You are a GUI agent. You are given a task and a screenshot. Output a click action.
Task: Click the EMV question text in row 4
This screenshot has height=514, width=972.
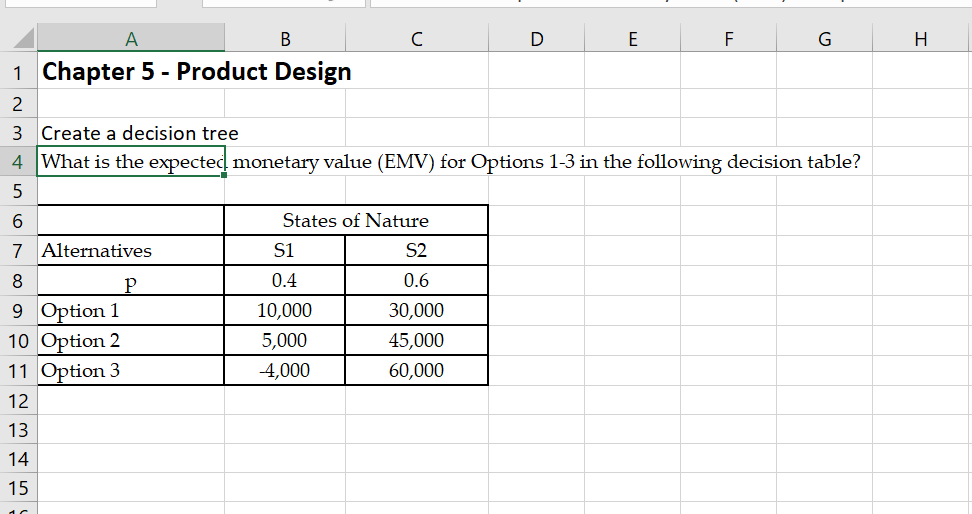tap(451, 162)
